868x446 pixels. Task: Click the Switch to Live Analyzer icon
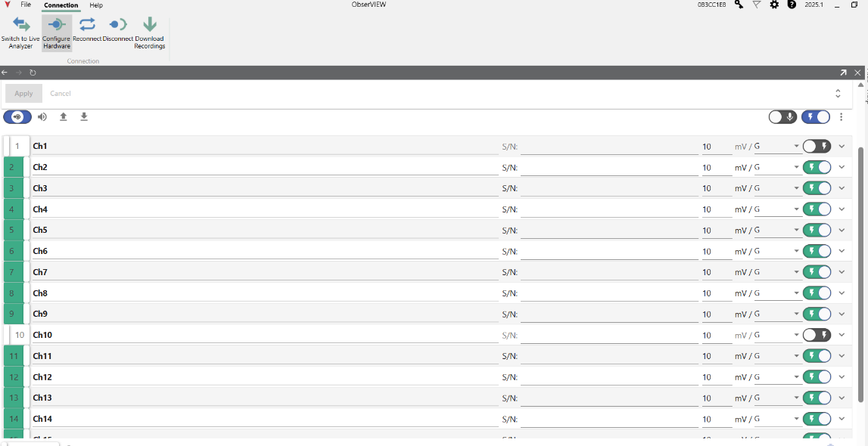click(x=20, y=25)
